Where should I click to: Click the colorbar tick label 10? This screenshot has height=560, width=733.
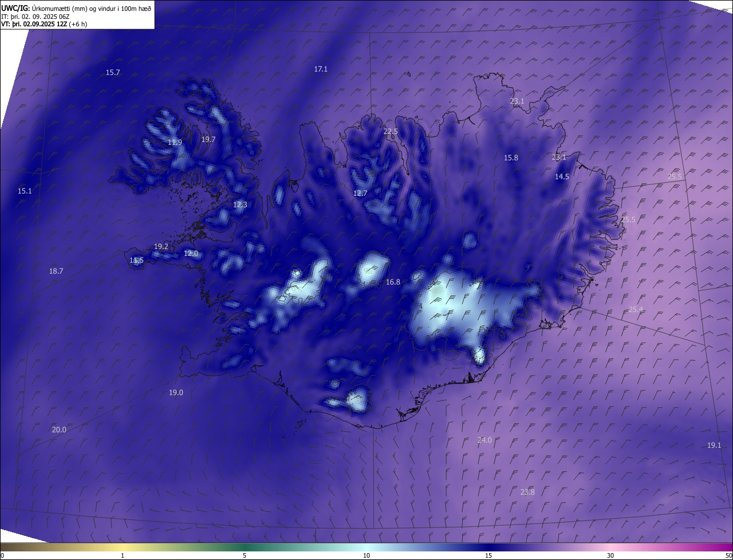pyautogui.click(x=366, y=555)
